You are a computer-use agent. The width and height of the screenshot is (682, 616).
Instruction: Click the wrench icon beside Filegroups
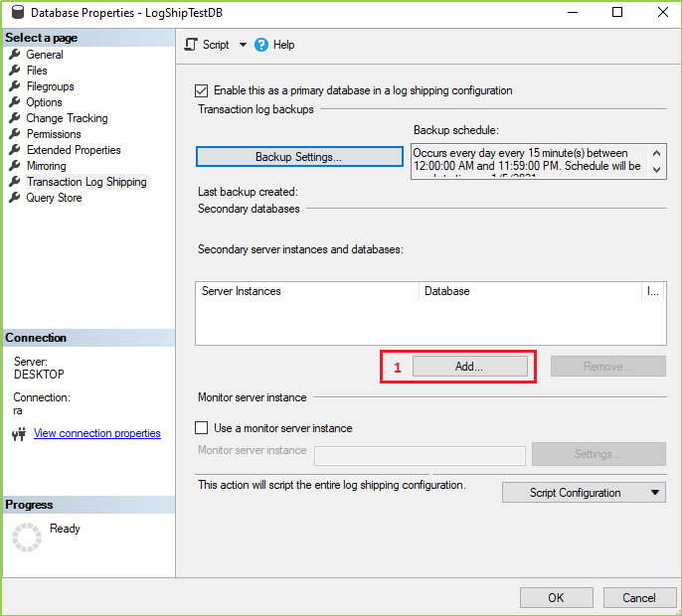pos(15,86)
